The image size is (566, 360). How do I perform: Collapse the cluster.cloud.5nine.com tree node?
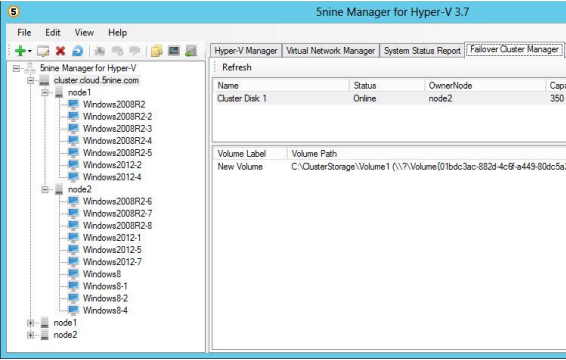pos(31,80)
